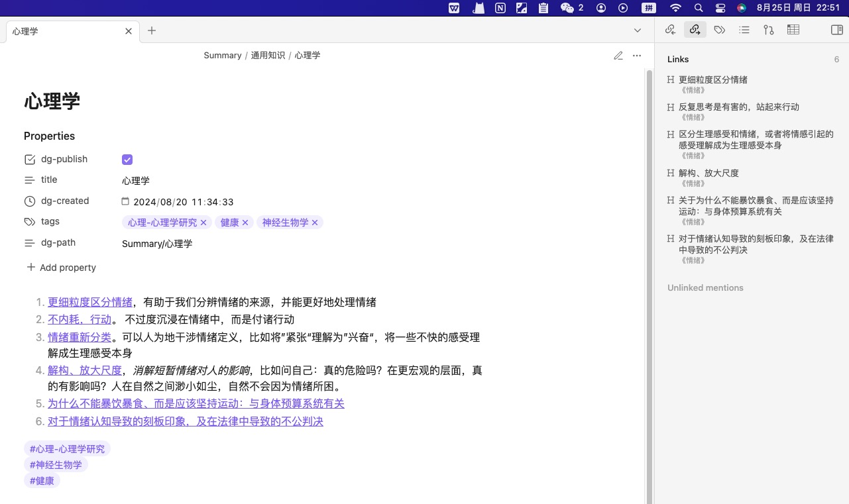
Task: Open 反复思考是有害的 sidebar link
Action: pos(739,107)
